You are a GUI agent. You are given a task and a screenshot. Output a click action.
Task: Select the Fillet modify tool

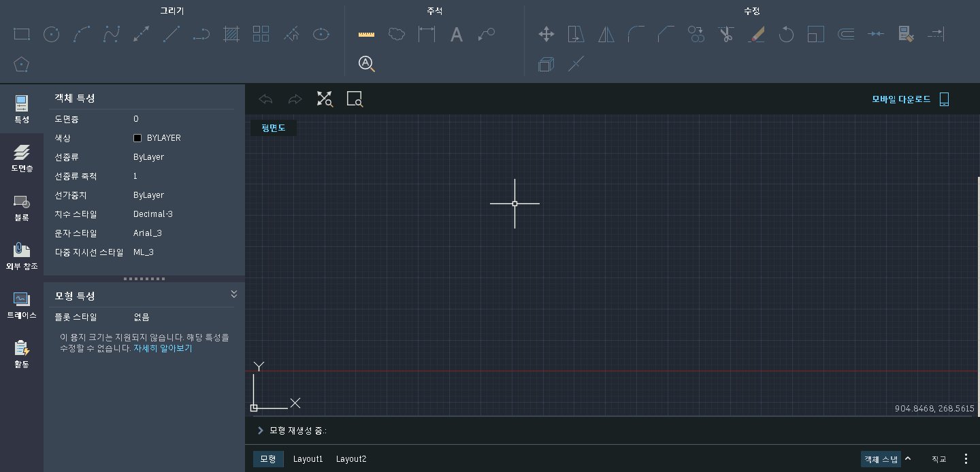click(636, 34)
